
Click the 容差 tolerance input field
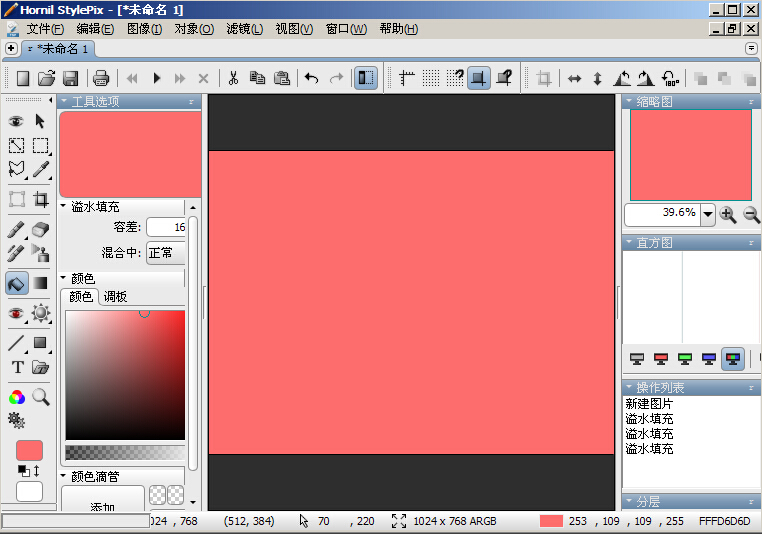pyautogui.click(x=166, y=227)
